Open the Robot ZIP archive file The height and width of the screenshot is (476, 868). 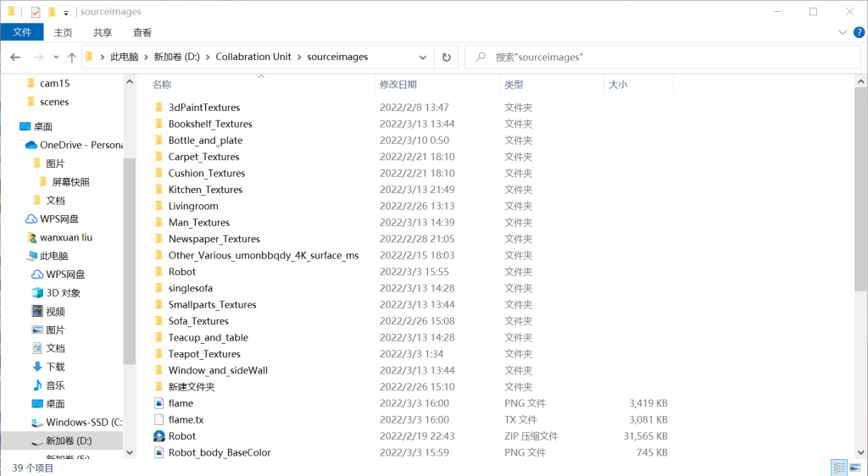pos(181,436)
